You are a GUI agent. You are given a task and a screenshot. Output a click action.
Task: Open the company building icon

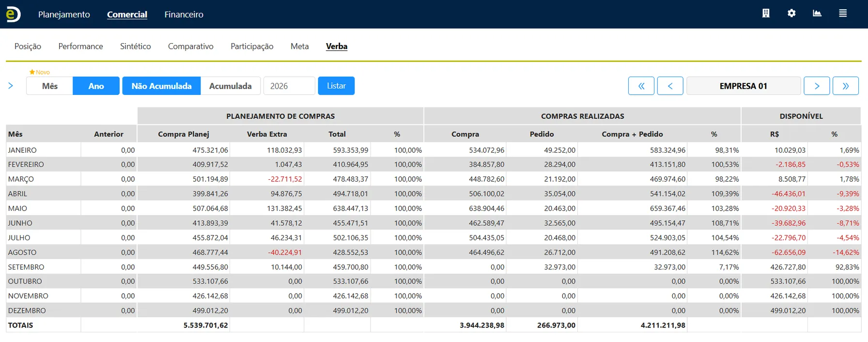click(766, 14)
